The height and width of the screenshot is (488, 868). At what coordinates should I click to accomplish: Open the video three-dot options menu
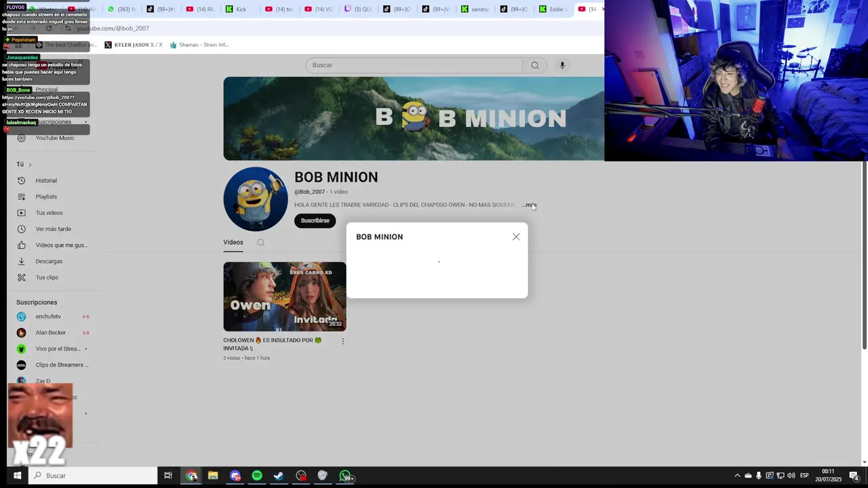pos(342,341)
